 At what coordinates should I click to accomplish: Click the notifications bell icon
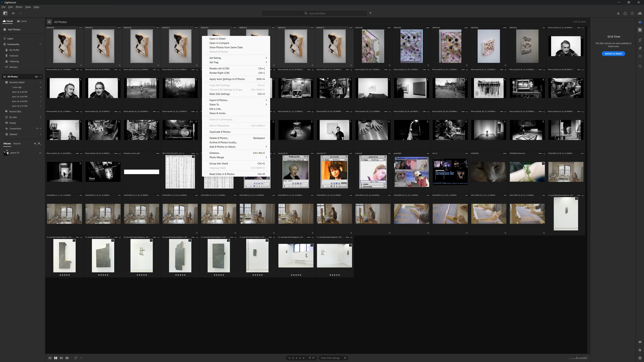[x=618, y=13]
